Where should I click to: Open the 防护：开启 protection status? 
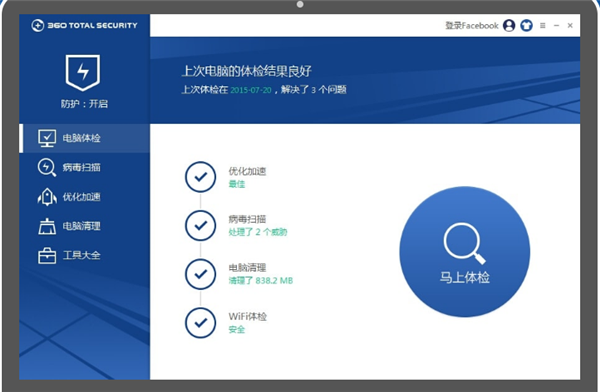pyautogui.click(x=84, y=104)
